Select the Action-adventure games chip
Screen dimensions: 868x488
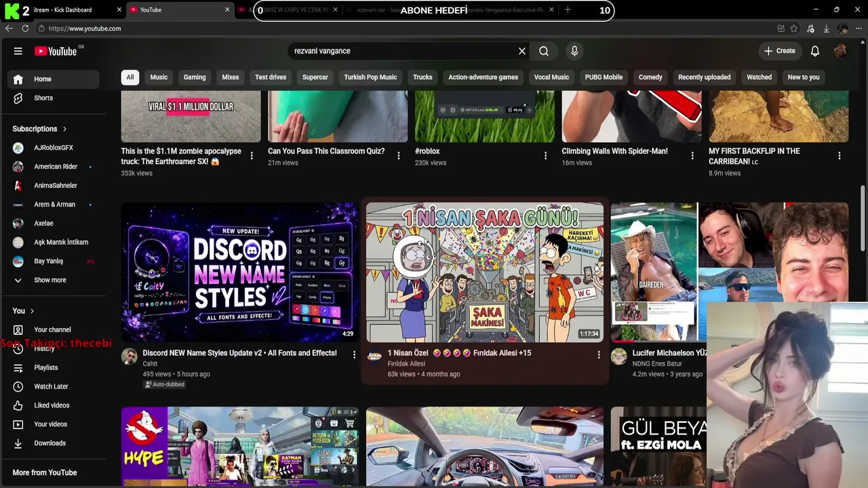(x=483, y=77)
